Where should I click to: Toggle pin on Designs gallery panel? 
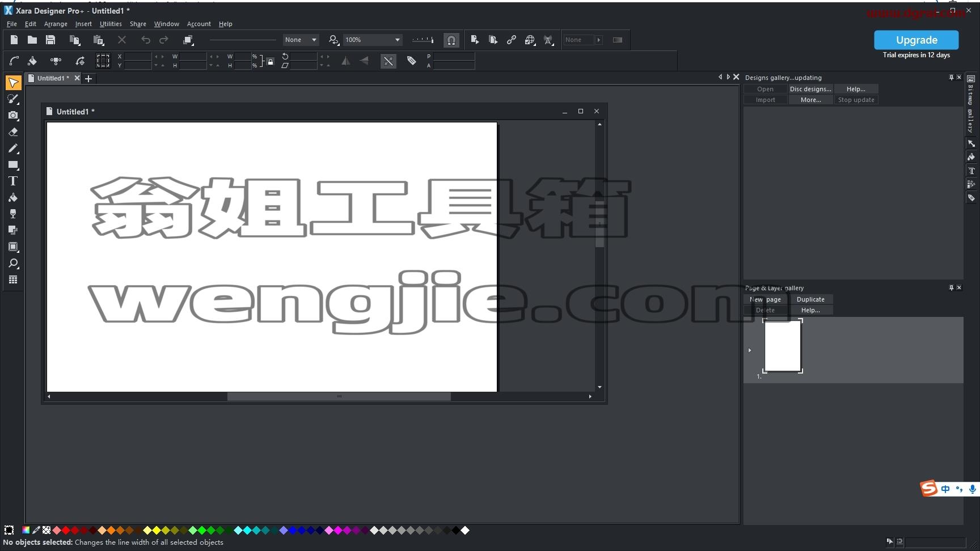[x=951, y=77]
